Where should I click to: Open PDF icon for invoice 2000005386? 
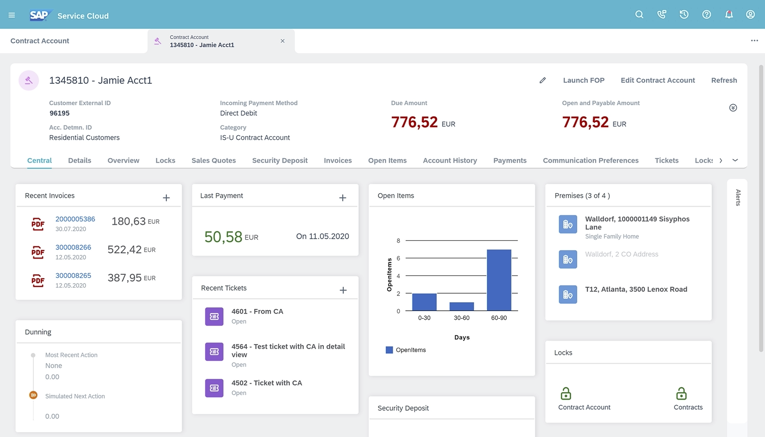[38, 224]
